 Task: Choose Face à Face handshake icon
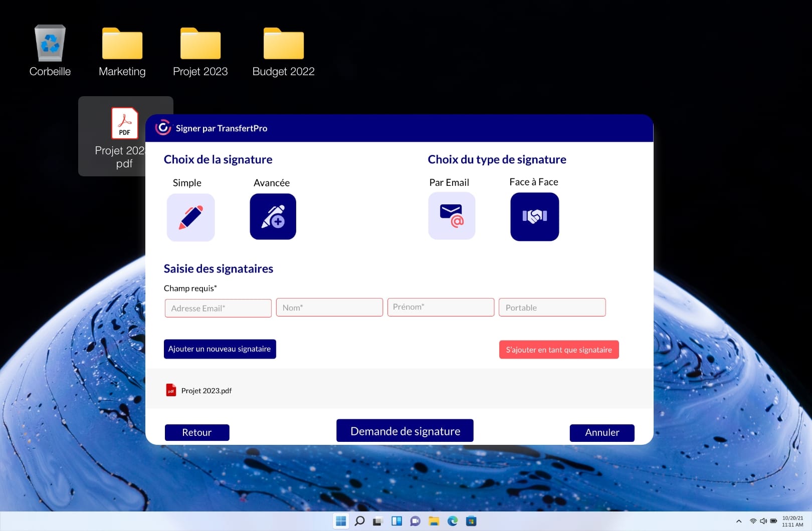[x=534, y=216]
